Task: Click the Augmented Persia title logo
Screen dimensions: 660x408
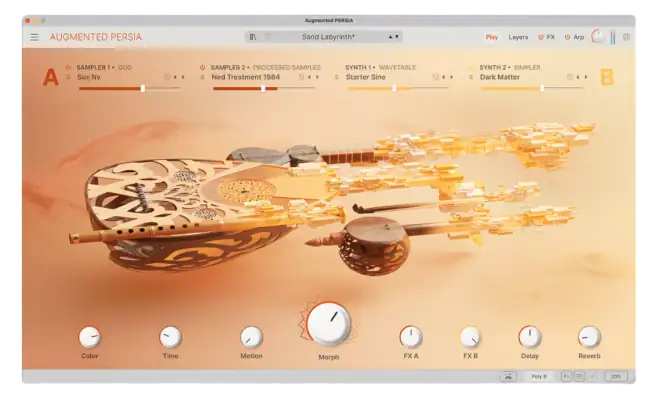Action: [x=96, y=37]
